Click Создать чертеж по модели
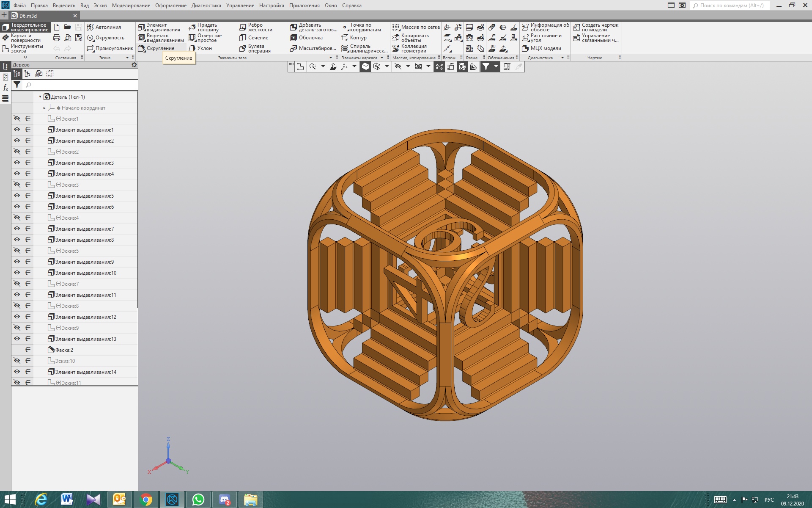Viewport: 812px width, 508px height. 596,28
